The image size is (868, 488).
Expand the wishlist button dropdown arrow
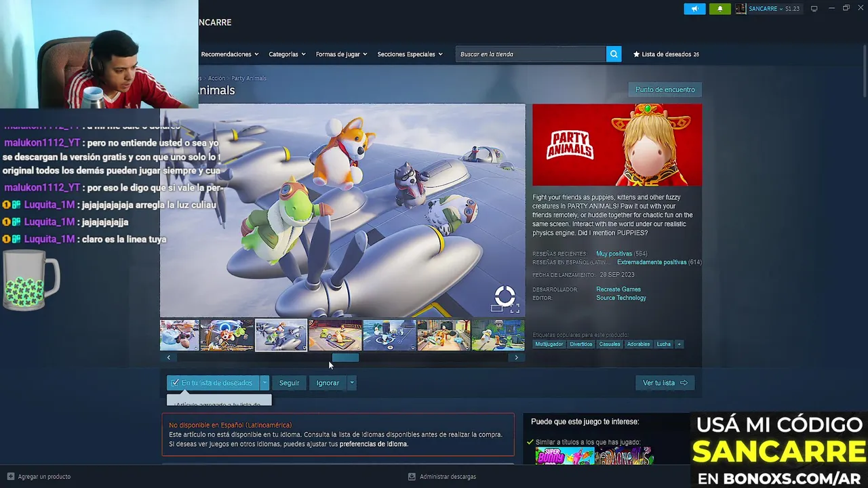pyautogui.click(x=265, y=383)
